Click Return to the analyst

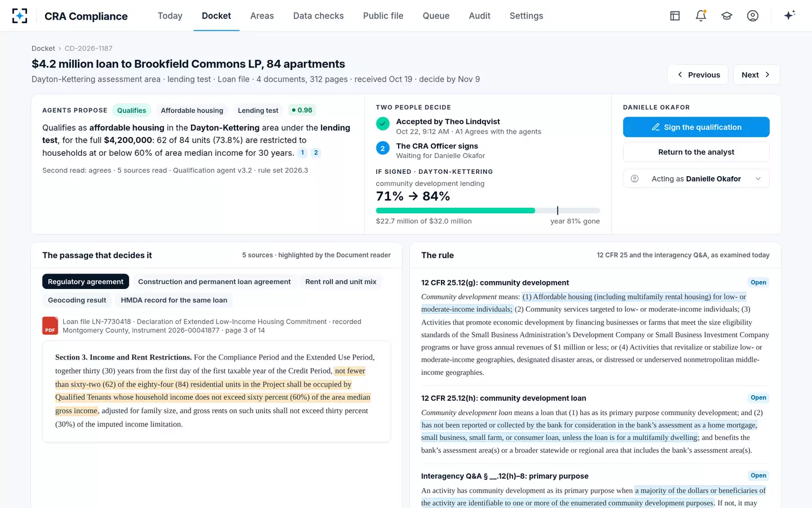tap(696, 152)
